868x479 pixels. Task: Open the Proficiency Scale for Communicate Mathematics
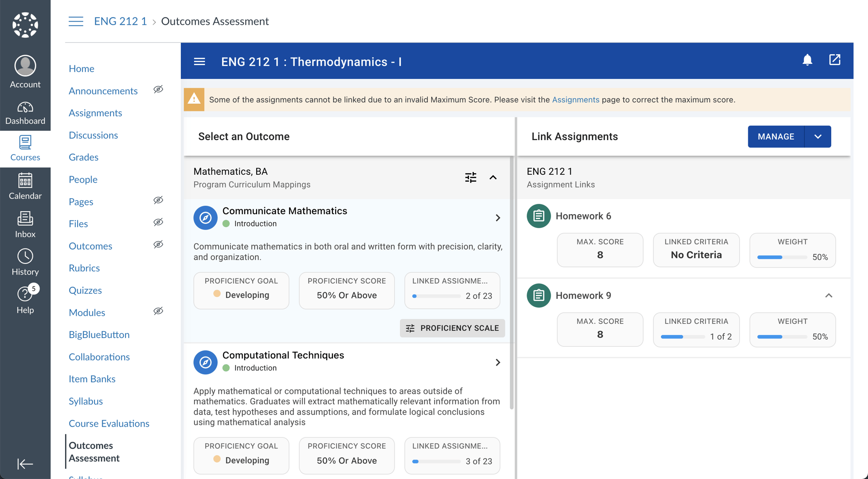click(452, 328)
